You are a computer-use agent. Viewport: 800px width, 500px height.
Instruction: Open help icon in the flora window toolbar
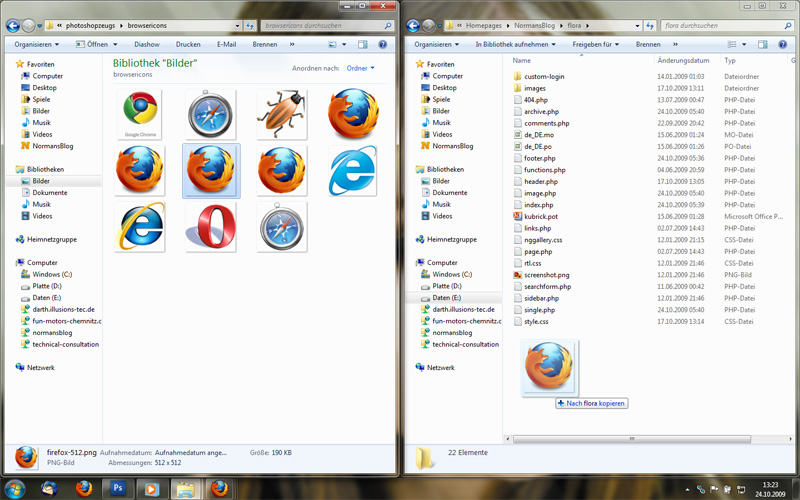[783, 44]
